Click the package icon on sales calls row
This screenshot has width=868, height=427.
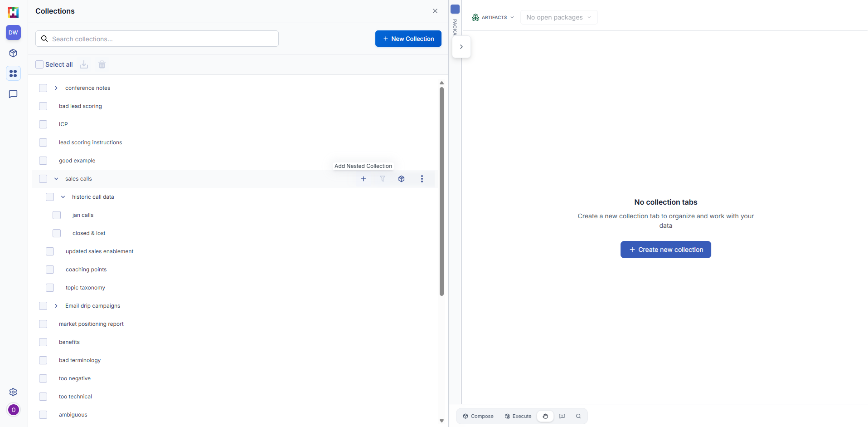402,179
